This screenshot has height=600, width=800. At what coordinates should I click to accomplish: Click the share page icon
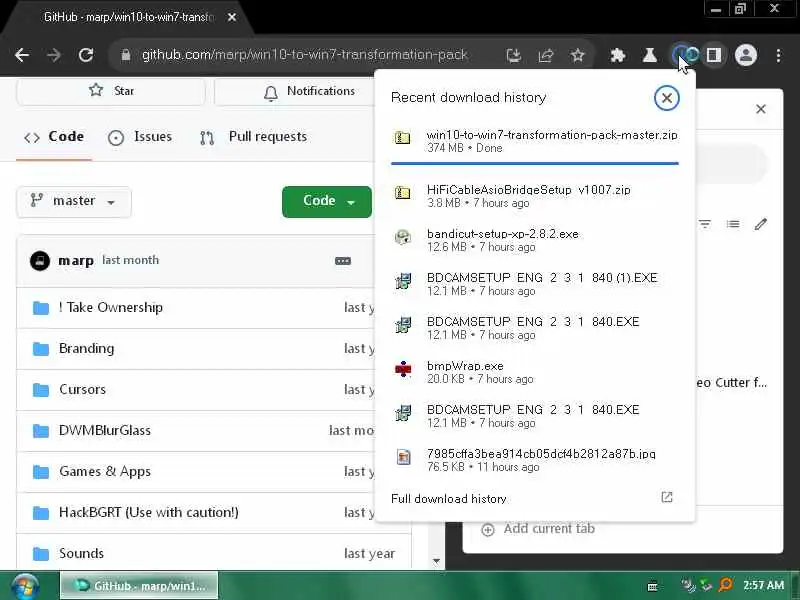(x=545, y=55)
